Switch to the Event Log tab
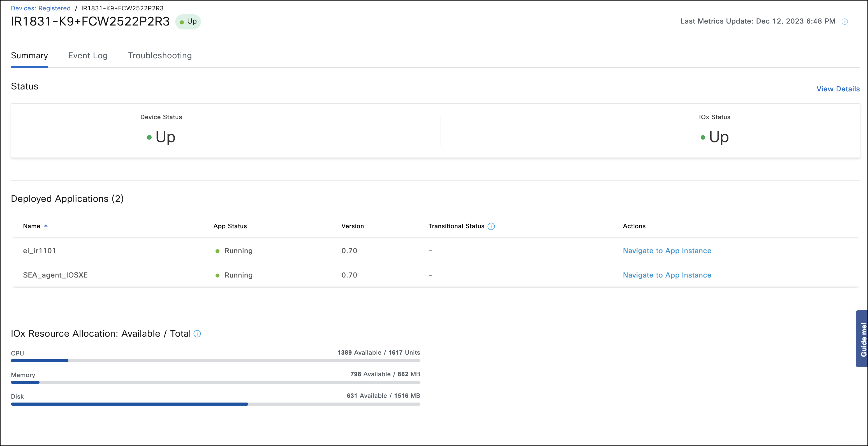 click(88, 56)
